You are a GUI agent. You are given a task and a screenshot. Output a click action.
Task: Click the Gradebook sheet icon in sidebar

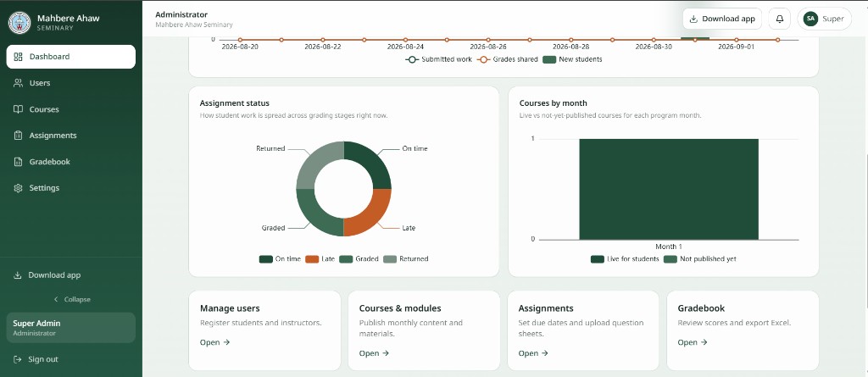(19, 162)
